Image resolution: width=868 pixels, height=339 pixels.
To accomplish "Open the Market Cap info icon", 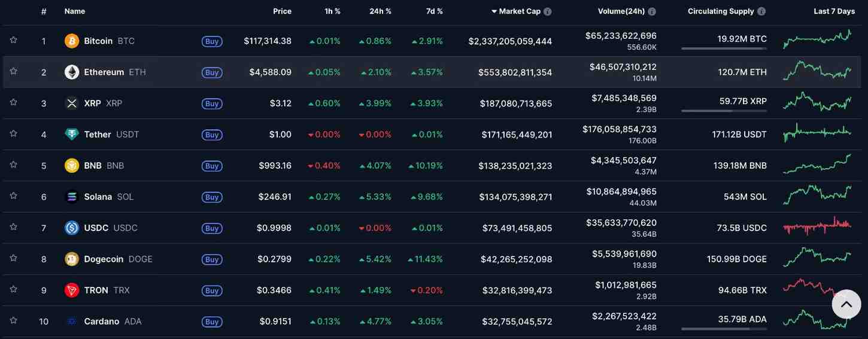I will click(548, 11).
